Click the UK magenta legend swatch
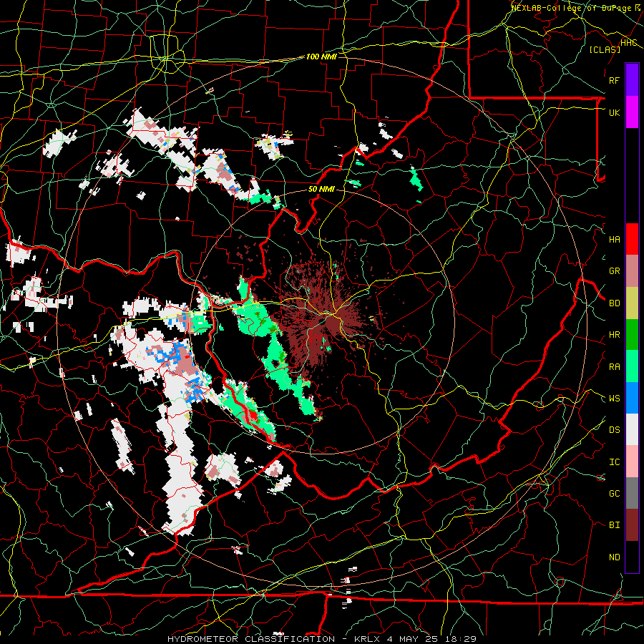The width and height of the screenshot is (644, 644). 632,112
